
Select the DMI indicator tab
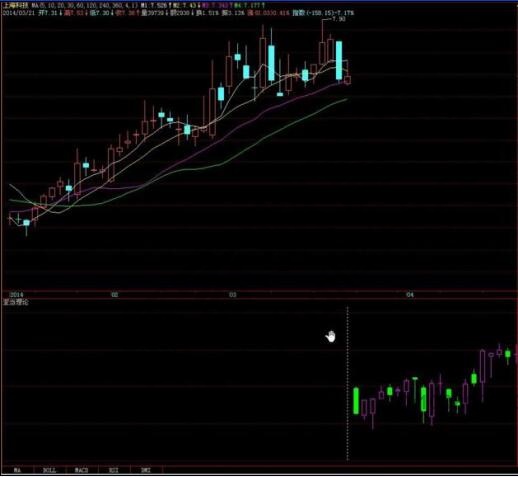click(x=146, y=470)
